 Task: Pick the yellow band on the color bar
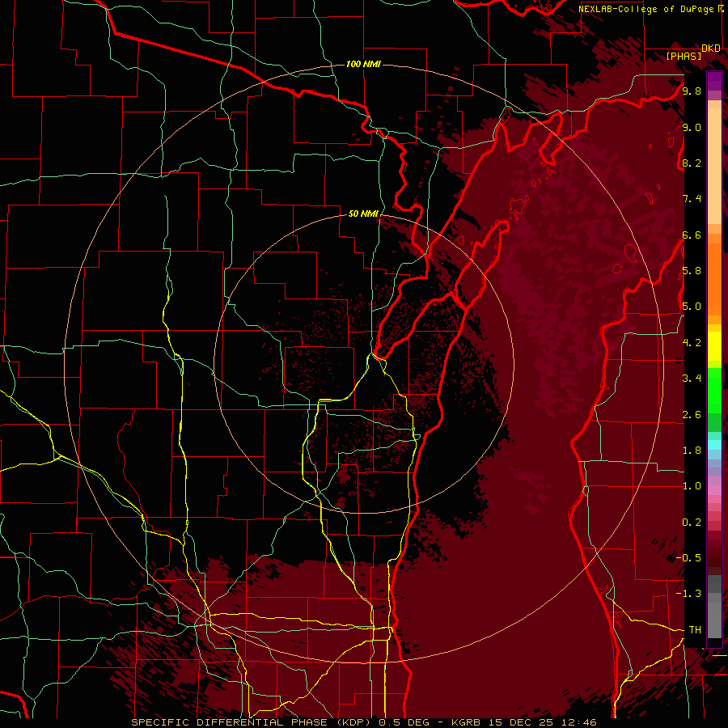pyautogui.click(x=714, y=346)
